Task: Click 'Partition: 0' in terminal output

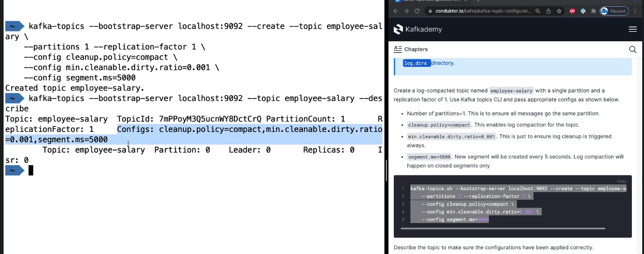Action: [182, 150]
